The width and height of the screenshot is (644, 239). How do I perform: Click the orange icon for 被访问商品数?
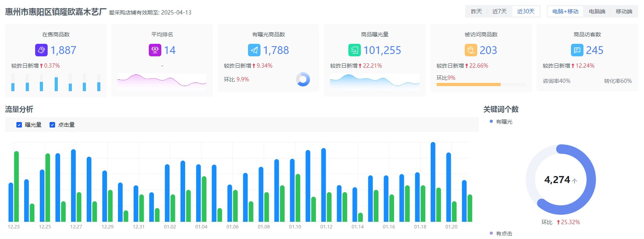471,50
